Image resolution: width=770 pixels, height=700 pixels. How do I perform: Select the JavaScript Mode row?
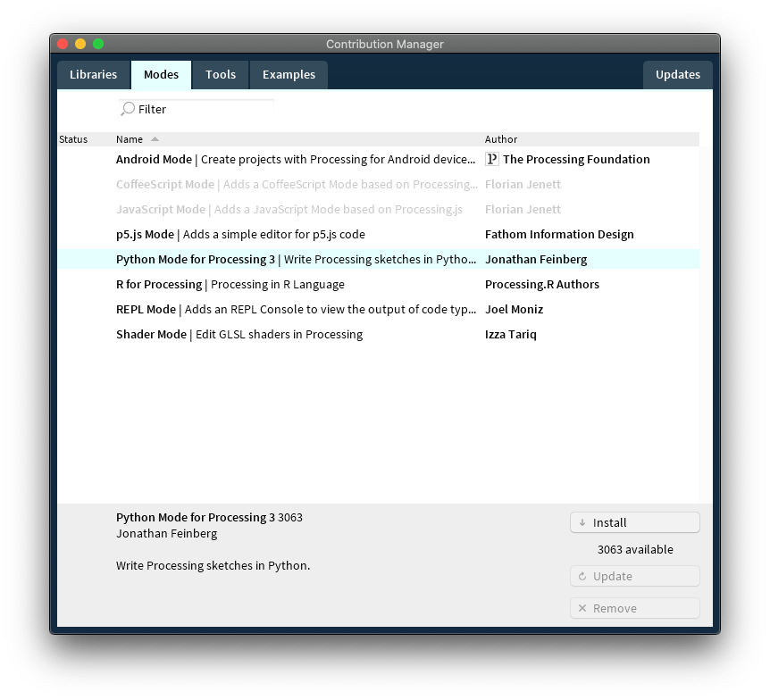point(378,210)
